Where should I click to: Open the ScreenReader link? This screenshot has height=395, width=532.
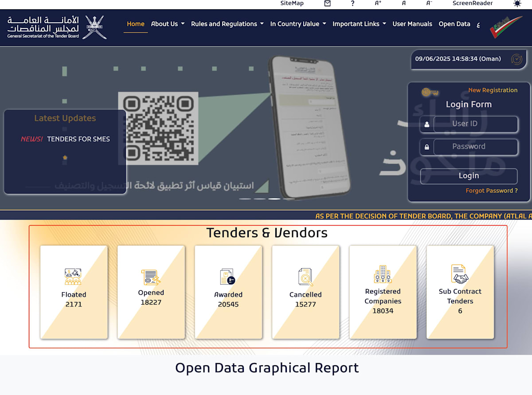tap(473, 3)
